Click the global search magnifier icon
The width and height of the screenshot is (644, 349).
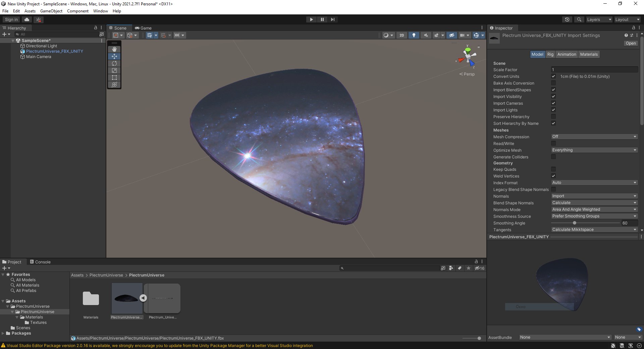[579, 19]
